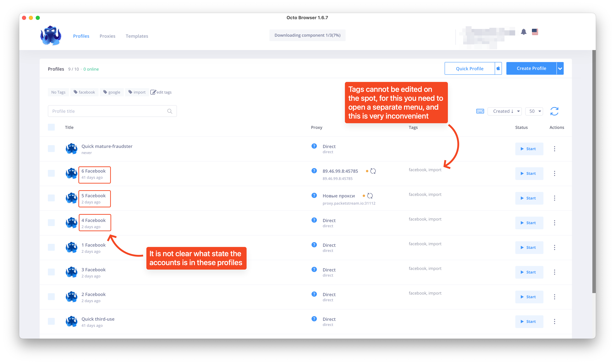Click the Octo Browser octopus logo
Image resolution: width=615 pixels, height=364 pixels.
tap(51, 36)
